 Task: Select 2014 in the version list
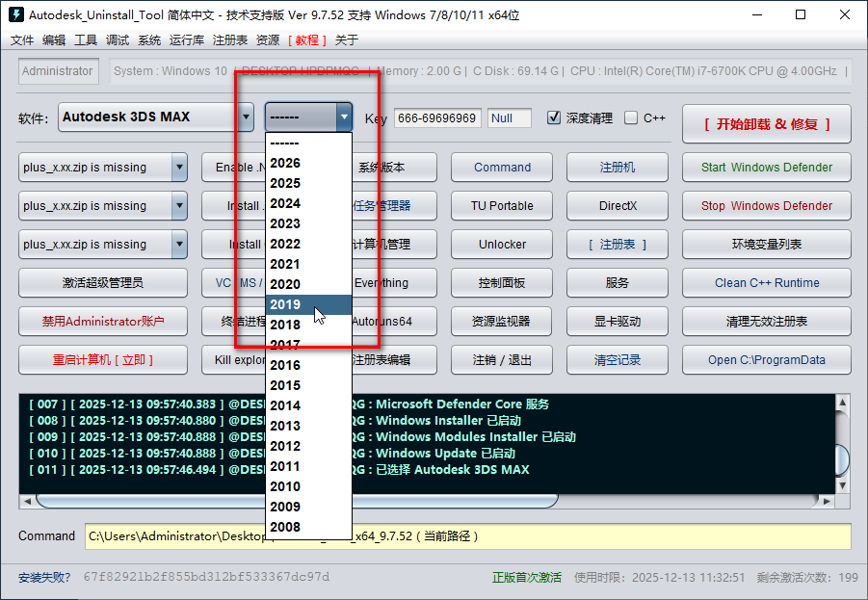point(308,405)
